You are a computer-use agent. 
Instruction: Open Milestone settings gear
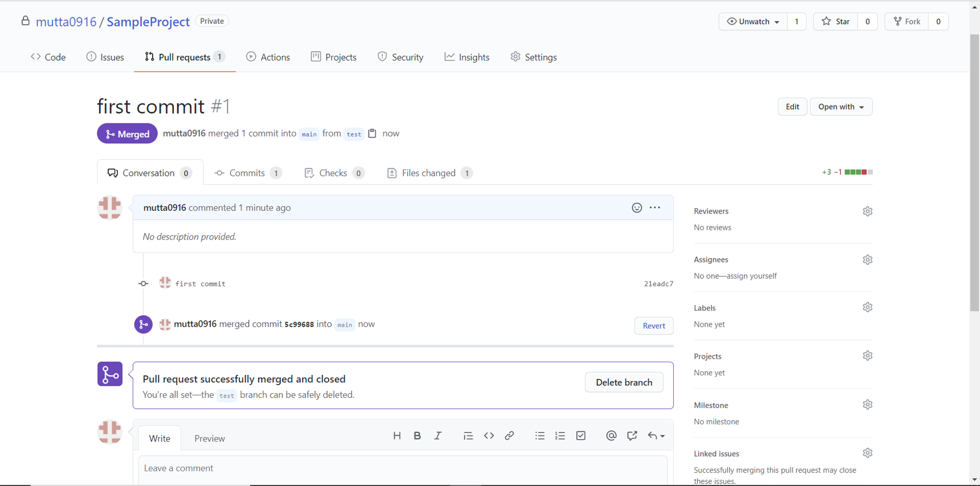[867, 404]
